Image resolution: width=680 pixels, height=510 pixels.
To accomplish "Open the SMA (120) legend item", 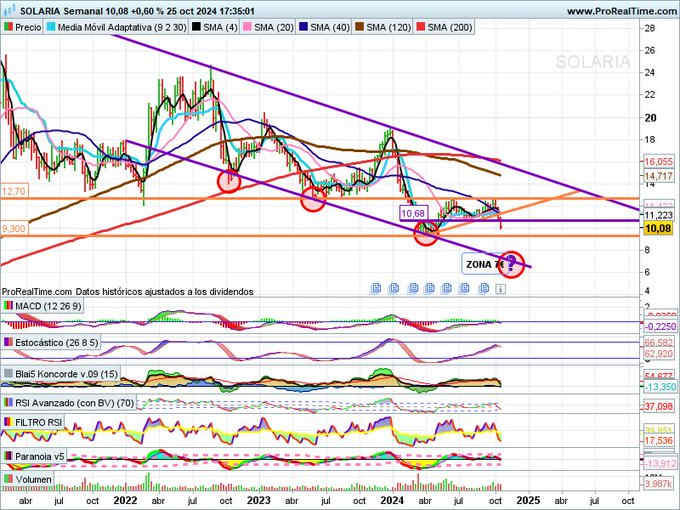I will (383, 27).
